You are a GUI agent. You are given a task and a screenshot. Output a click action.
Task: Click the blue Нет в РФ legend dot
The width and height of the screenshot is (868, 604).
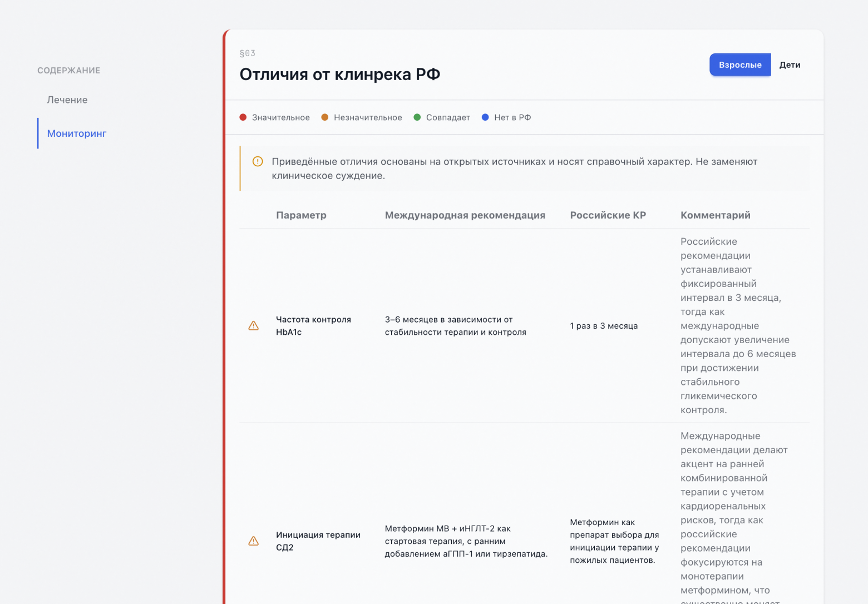(485, 117)
